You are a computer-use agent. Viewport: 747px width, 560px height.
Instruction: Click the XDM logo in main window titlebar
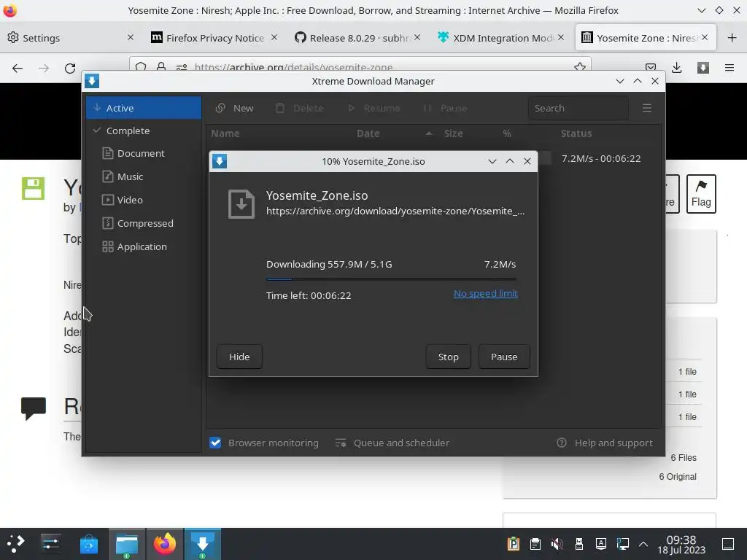[x=92, y=81]
